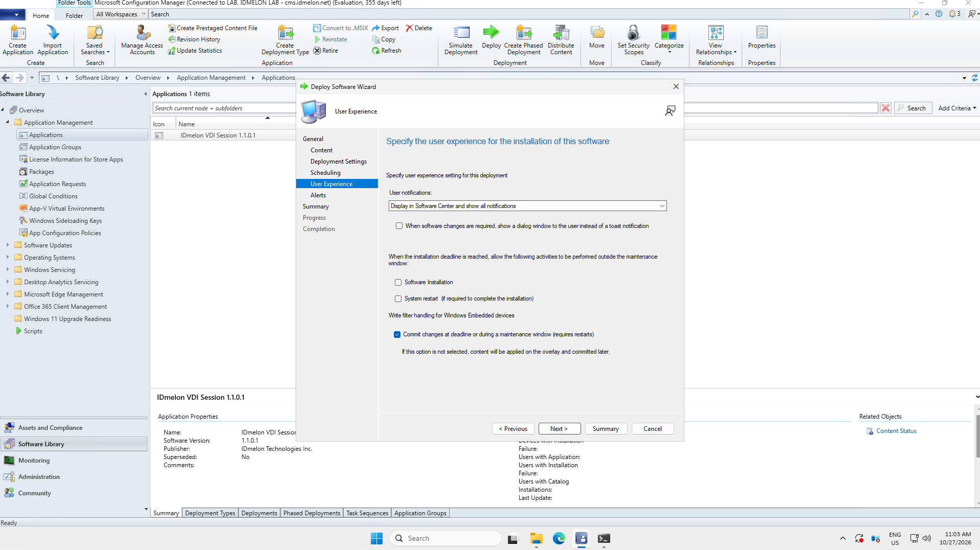
Task: Go to Alerts wizard step
Action: pyautogui.click(x=318, y=195)
